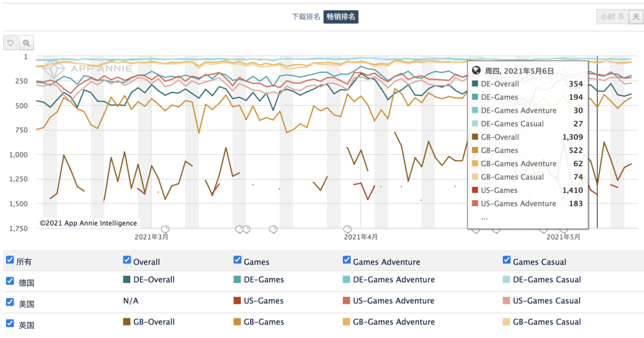Select the 天 granularity button
Screen dimensions: 644x338
tap(636, 17)
